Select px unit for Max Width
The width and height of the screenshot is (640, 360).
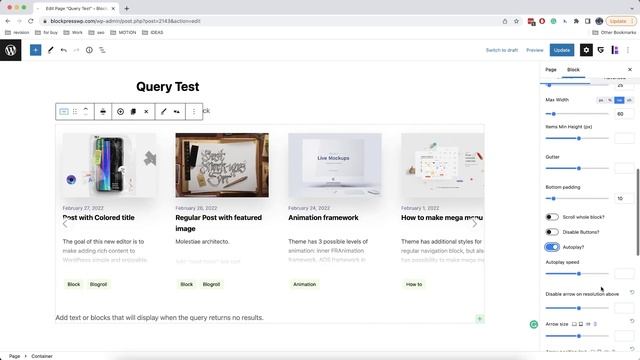point(601,100)
